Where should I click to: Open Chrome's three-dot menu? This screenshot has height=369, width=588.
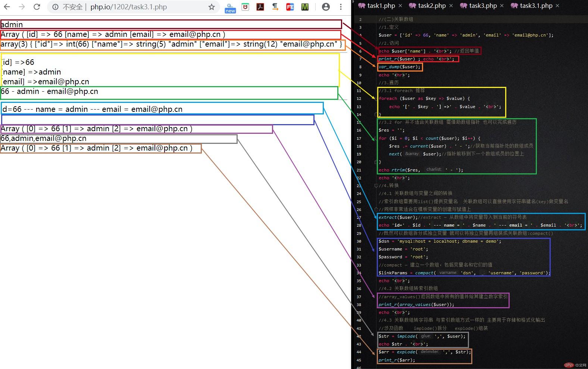point(341,7)
